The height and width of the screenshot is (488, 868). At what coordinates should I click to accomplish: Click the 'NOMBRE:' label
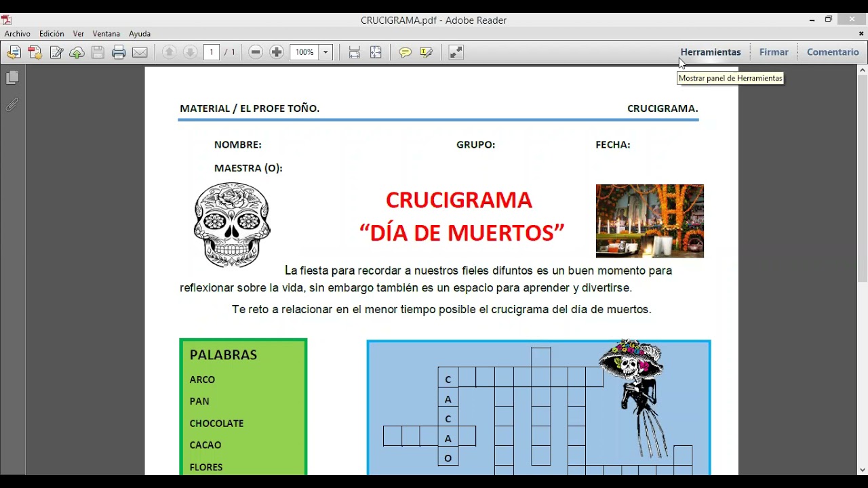[x=238, y=144]
